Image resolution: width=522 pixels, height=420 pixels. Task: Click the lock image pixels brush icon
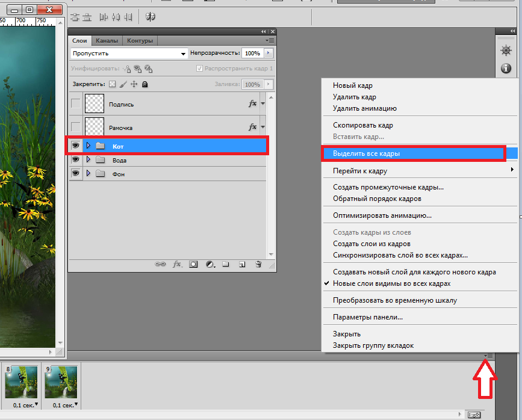tap(123, 85)
